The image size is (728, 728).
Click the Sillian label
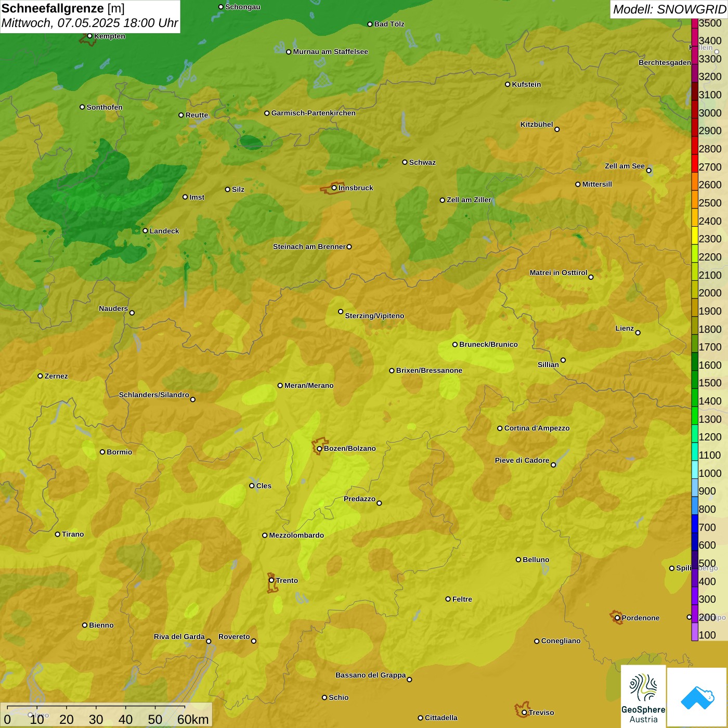pyautogui.click(x=548, y=365)
